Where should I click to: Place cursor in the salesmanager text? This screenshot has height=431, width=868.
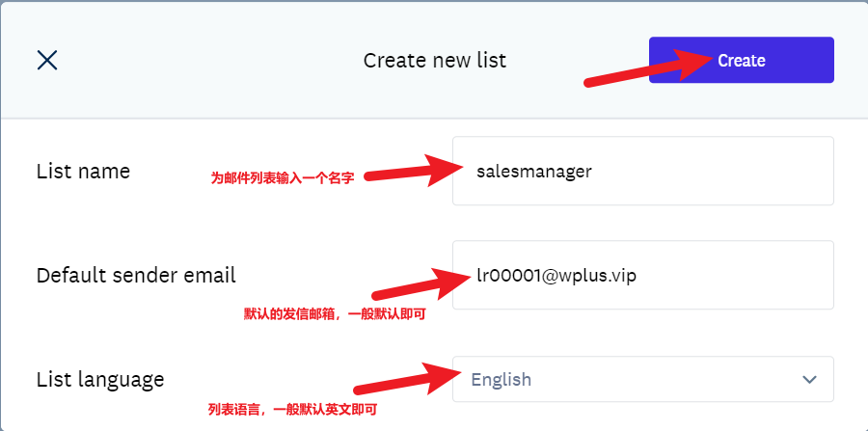tap(534, 172)
